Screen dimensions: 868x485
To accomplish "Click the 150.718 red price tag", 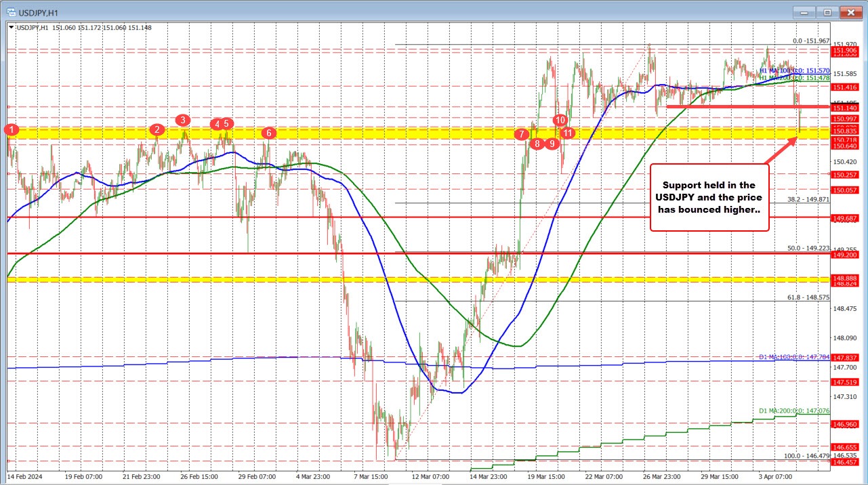I will [x=845, y=139].
